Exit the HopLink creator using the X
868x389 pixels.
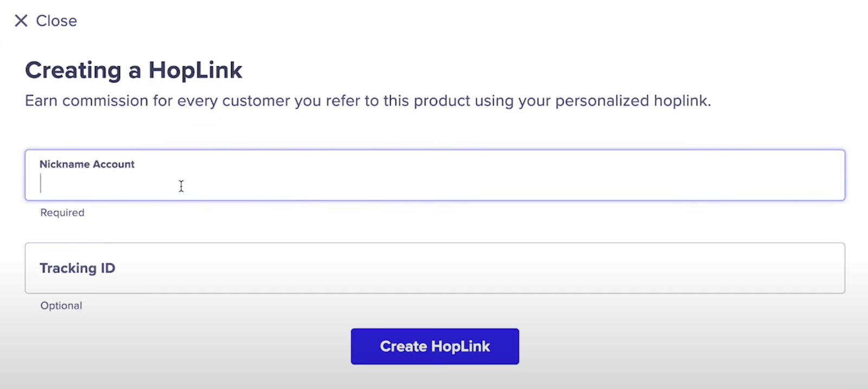(x=21, y=21)
